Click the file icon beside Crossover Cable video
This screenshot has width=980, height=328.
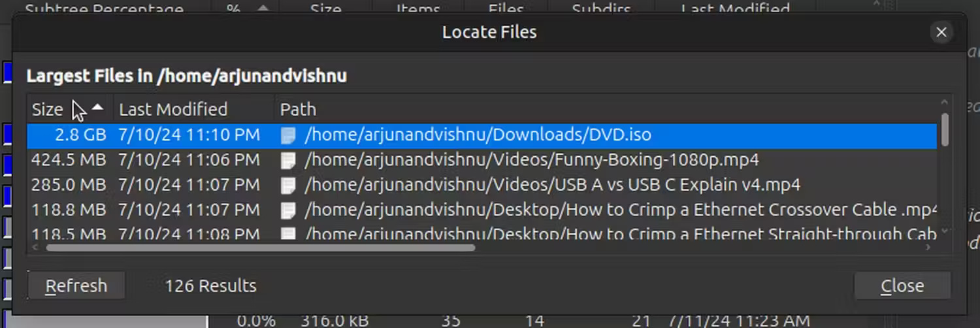click(288, 210)
